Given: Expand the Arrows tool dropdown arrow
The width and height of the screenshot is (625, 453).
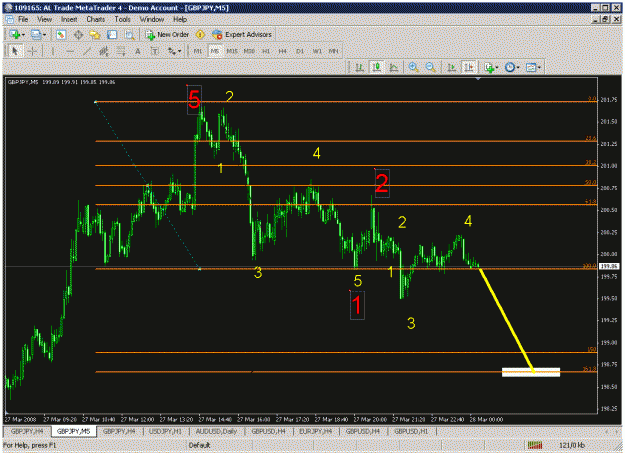Looking at the screenshot, I should (x=179, y=51).
